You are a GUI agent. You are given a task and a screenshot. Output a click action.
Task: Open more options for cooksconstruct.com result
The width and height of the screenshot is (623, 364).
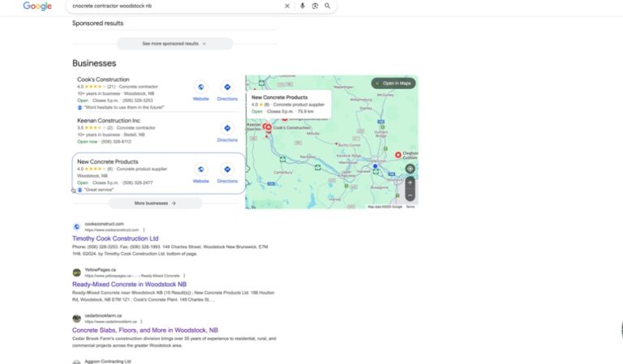point(144,230)
